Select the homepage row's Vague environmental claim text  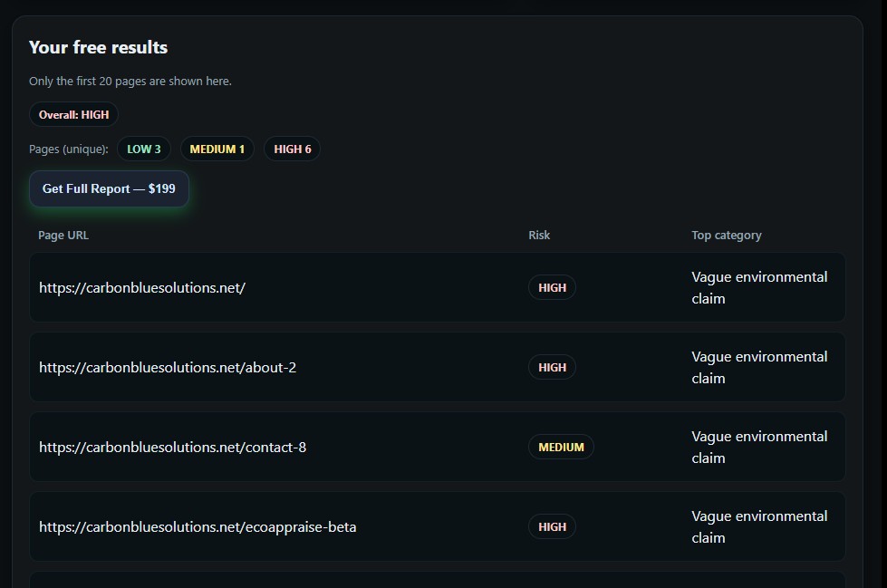(759, 288)
